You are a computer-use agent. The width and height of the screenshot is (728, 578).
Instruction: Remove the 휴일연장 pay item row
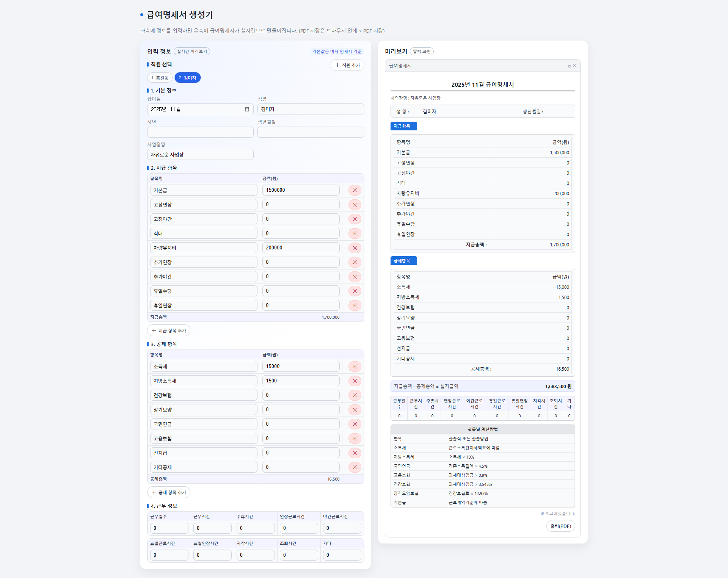click(x=355, y=305)
